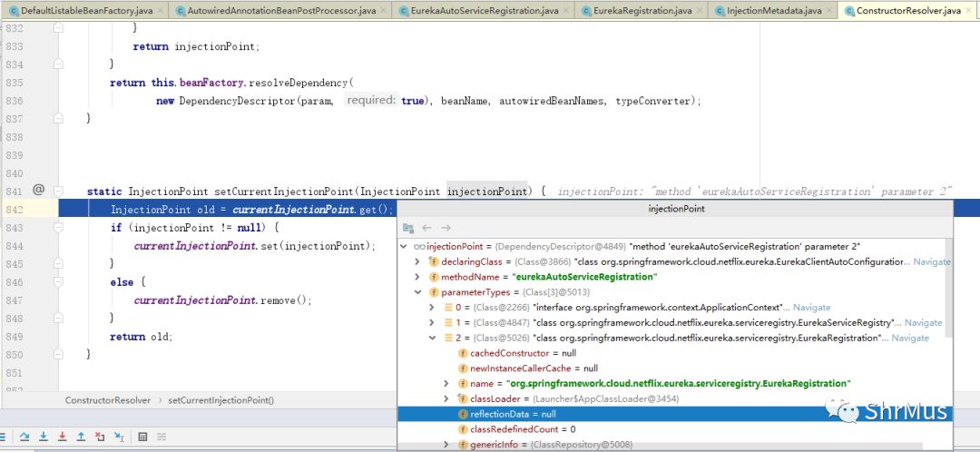Toggle code fold marker at line 837
980x452 pixels.
(x=58, y=117)
